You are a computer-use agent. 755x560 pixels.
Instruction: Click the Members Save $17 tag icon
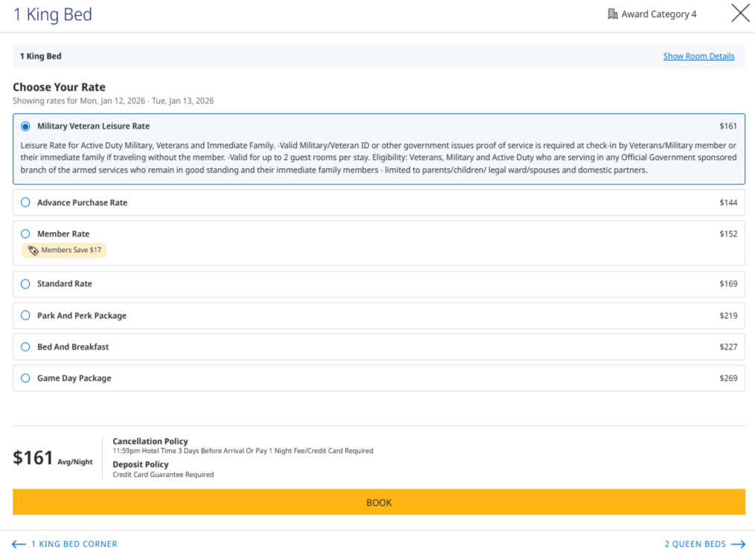(33, 251)
